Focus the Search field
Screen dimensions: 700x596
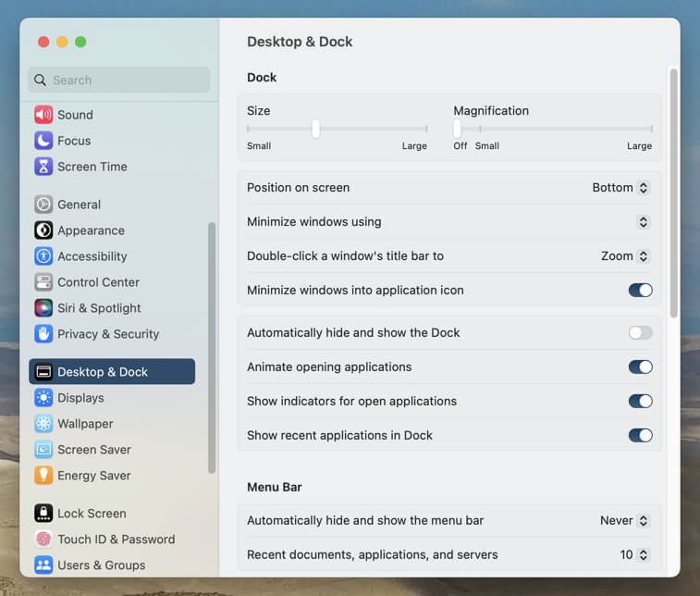click(119, 80)
